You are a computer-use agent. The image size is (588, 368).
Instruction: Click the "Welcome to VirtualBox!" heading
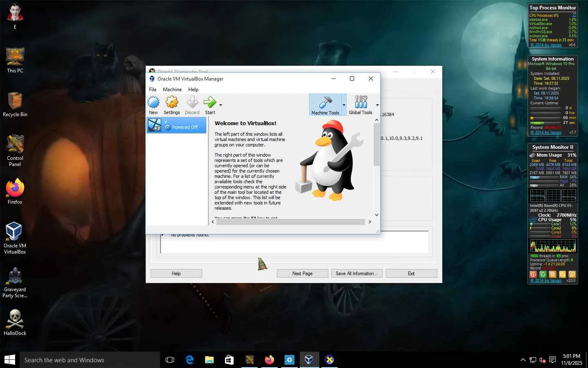click(245, 123)
